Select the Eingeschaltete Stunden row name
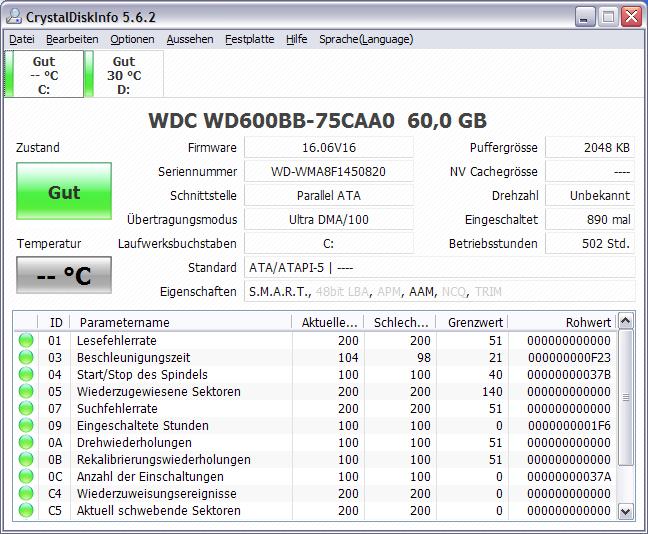Image resolution: width=648 pixels, height=534 pixels. pyautogui.click(x=143, y=425)
